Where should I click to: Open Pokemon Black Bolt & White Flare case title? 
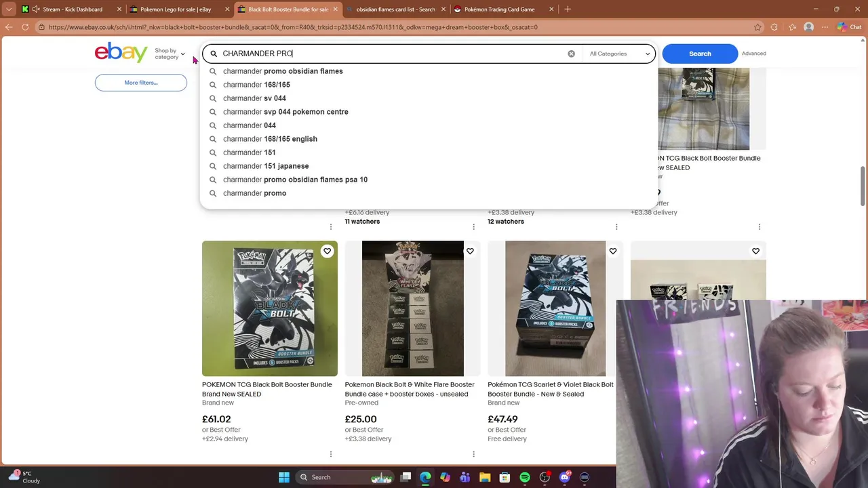tap(410, 389)
